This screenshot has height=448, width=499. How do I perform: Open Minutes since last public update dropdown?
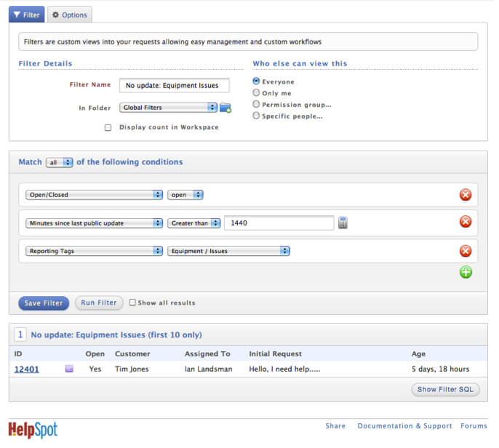[x=95, y=223]
